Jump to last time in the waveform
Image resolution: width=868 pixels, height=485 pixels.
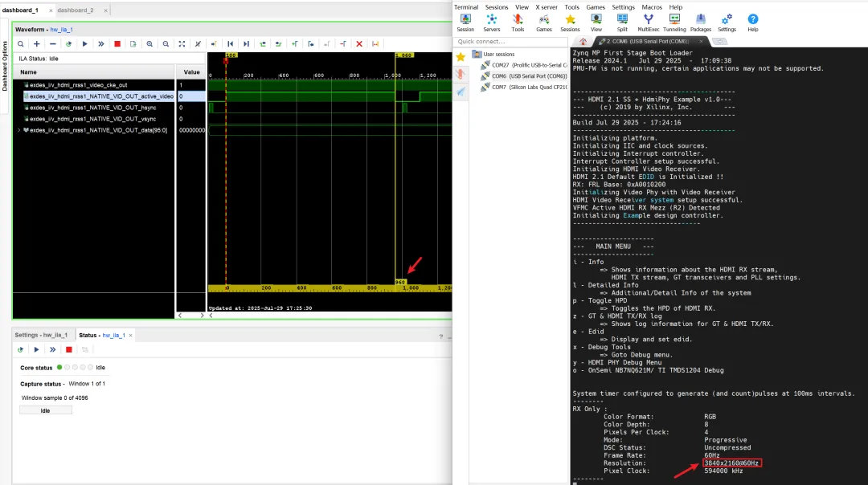point(247,43)
